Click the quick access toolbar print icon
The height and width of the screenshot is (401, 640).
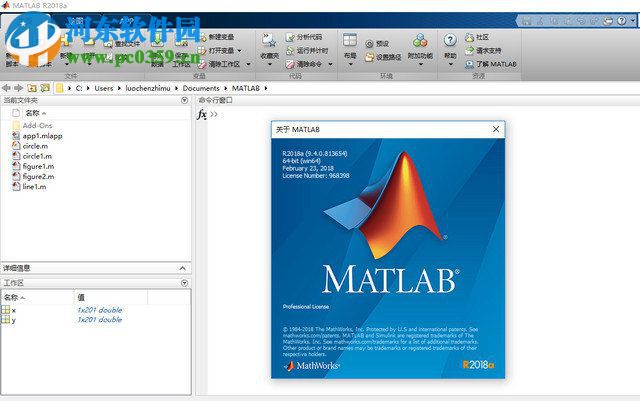tap(608, 20)
